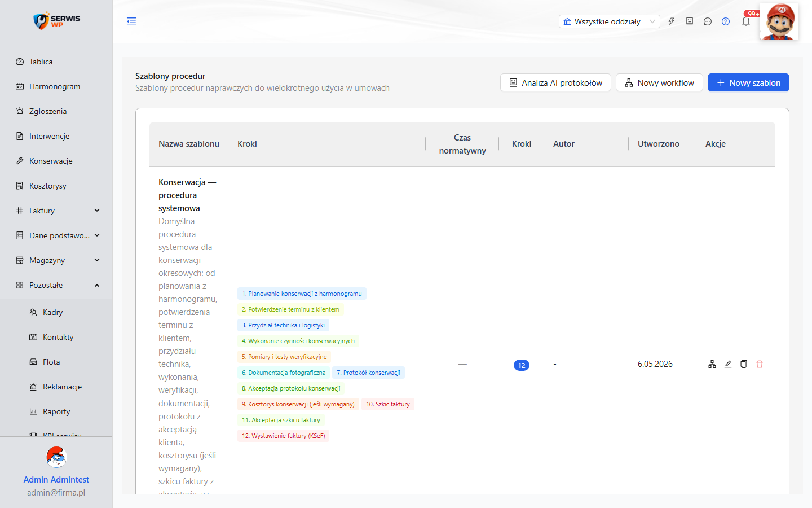Select step tag 4. Wykonanie czynności konserwacyjnych
The width and height of the screenshot is (812, 508).
[298, 341]
